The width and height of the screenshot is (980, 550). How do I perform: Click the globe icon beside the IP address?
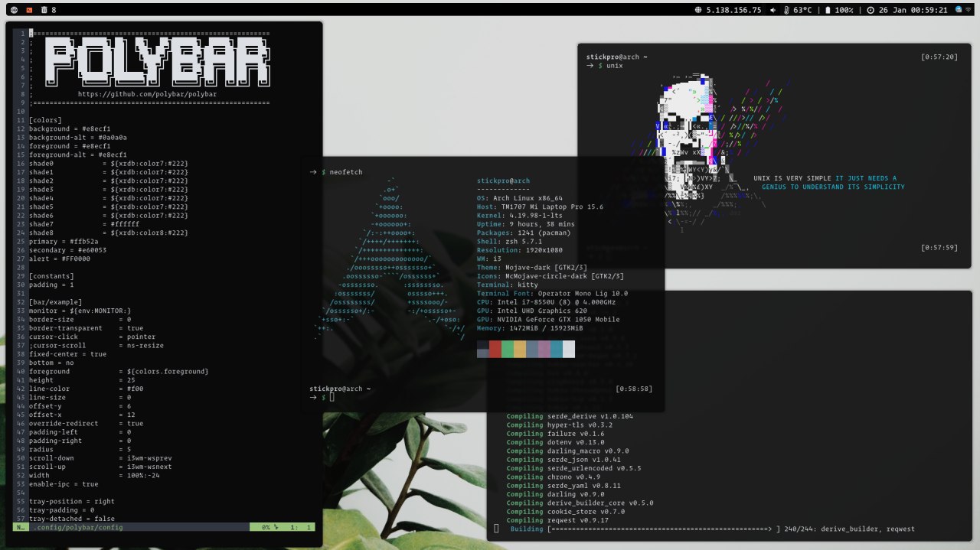point(697,10)
